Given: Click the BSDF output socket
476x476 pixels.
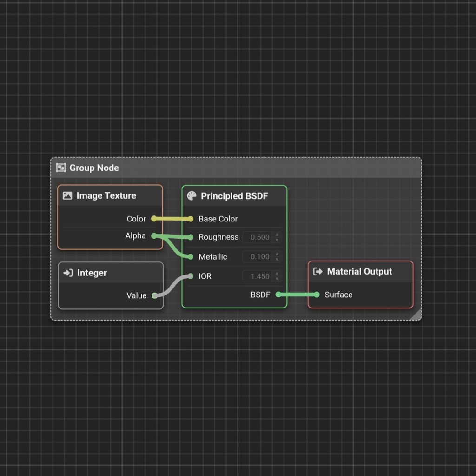Looking at the screenshot, I should click(x=278, y=295).
